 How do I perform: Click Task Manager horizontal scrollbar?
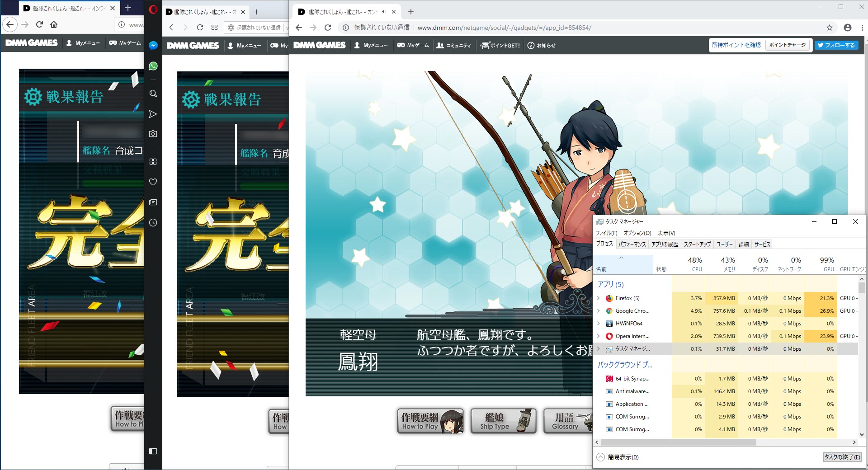click(x=678, y=442)
